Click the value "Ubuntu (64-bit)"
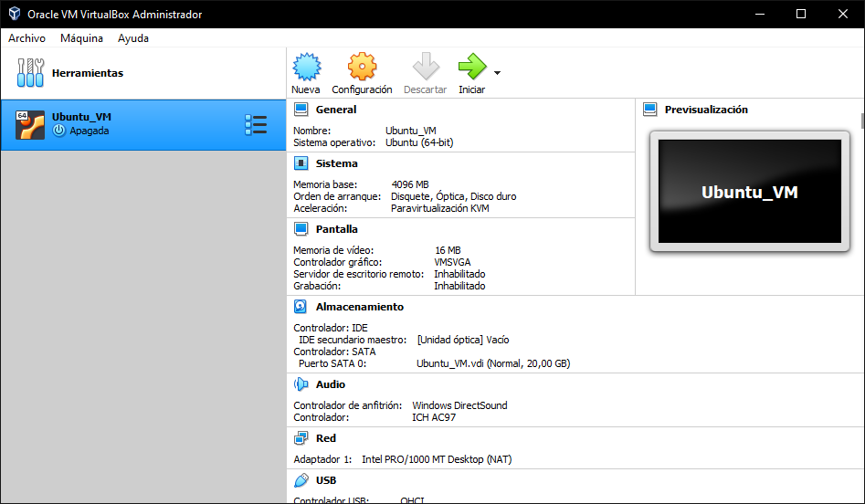 (x=419, y=142)
